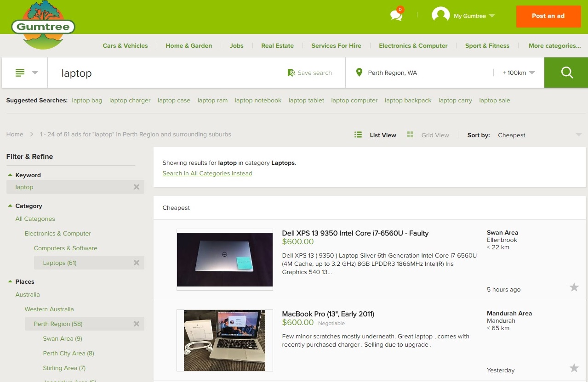Click the Save search icon
The image size is (588, 382).
[x=291, y=73]
